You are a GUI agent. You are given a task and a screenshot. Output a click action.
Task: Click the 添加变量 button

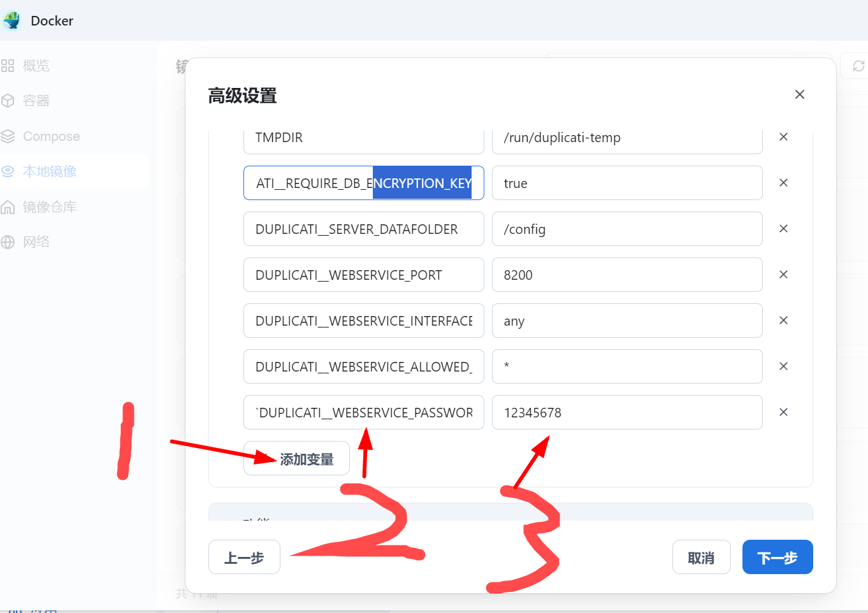297,459
